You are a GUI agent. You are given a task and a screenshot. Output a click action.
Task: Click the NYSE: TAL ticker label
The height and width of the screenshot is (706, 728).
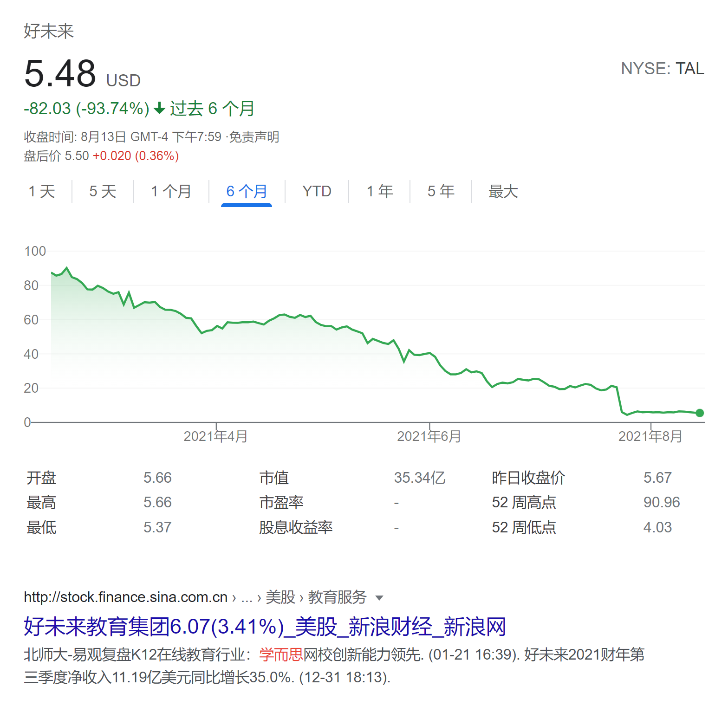pyautogui.click(x=662, y=69)
